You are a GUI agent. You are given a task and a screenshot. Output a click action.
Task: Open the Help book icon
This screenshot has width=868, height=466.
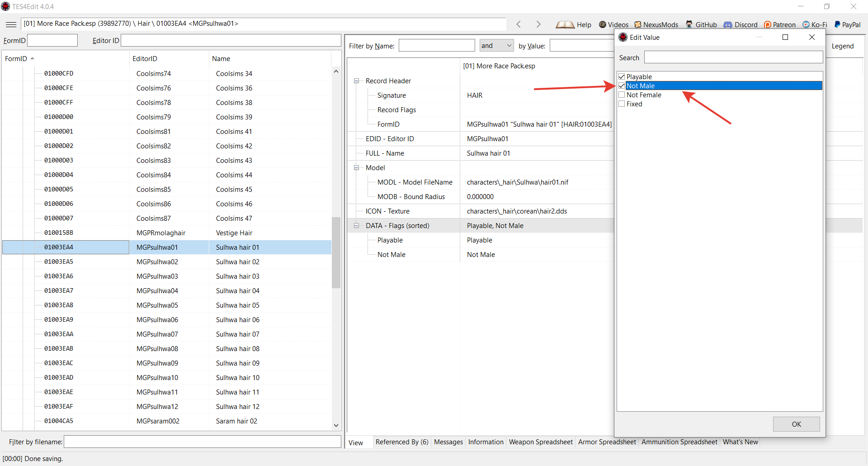[x=565, y=25]
